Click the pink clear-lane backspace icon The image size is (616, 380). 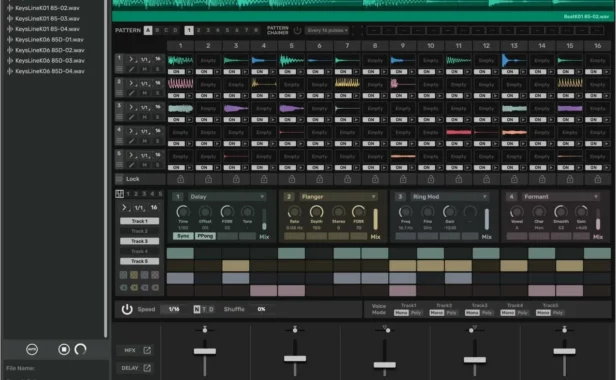(x=155, y=288)
